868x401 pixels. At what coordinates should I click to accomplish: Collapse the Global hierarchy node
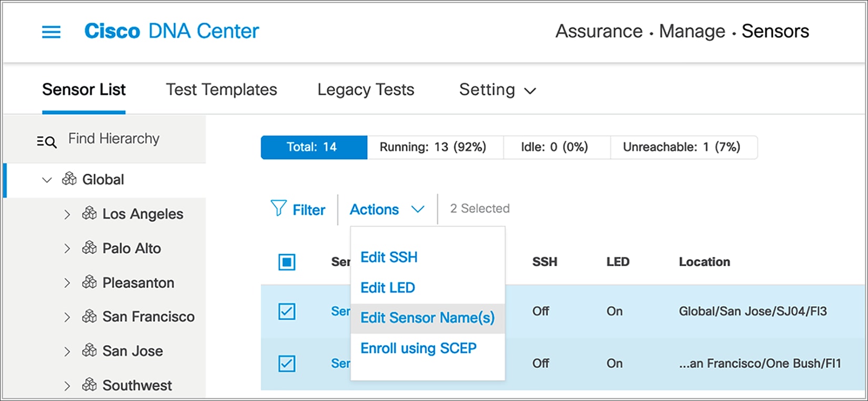(47, 180)
